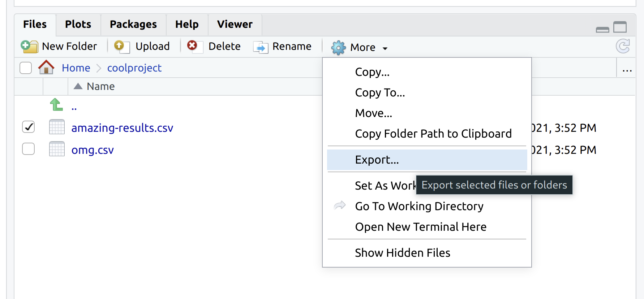Click the Go To Working Directory arrow icon
Image resolution: width=644 pixels, height=299 pixels.
pyautogui.click(x=340, y=205)
